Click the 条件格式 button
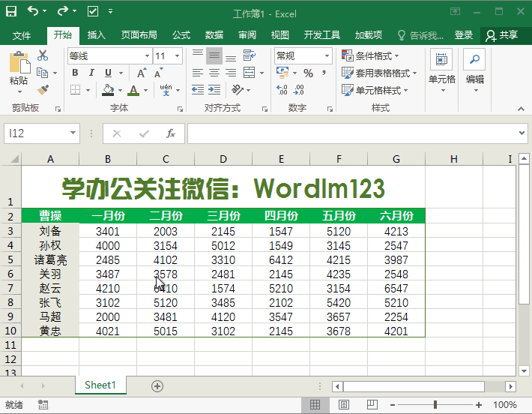 click(371, 56)
